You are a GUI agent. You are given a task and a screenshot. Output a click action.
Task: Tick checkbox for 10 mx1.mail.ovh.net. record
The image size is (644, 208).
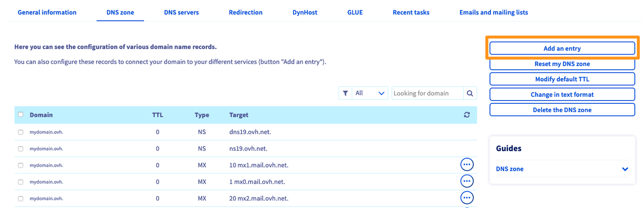pyautogui.click(x=21, y=165)
